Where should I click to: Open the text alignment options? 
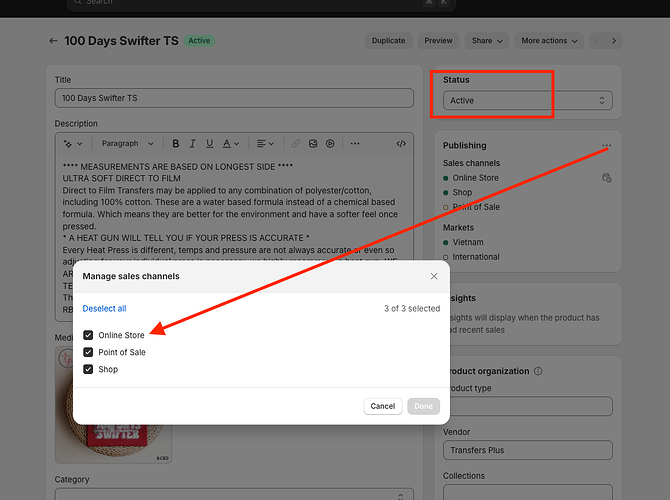(265, 144)
